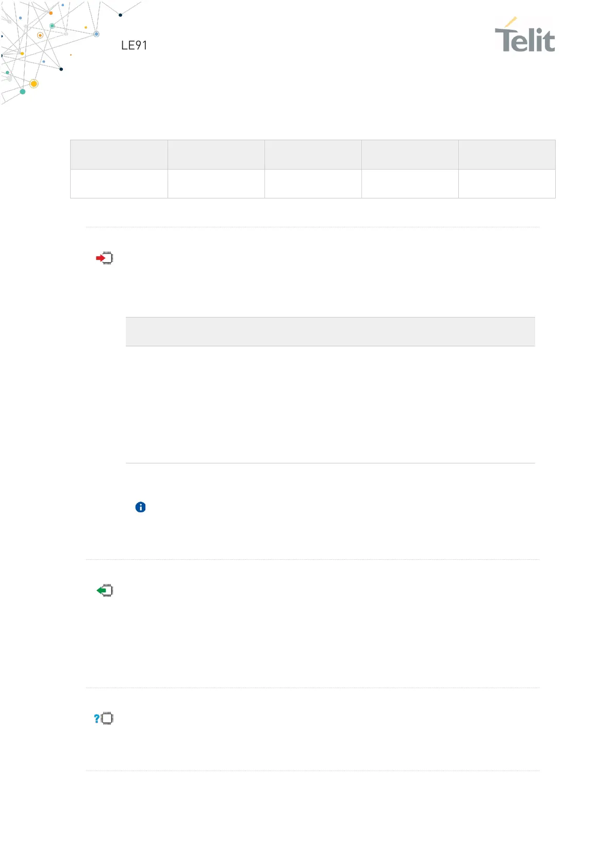Click the question mark chip test-command icon
Image resolution: width=614 pixels, height=868 pixels.
pyautogui.click(x=104, y=719)
